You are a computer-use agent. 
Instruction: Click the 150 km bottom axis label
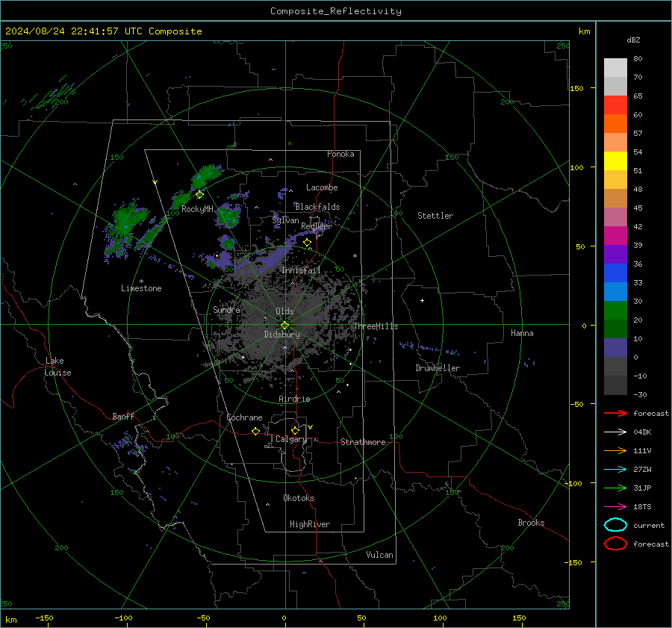[x=519, y=618]
